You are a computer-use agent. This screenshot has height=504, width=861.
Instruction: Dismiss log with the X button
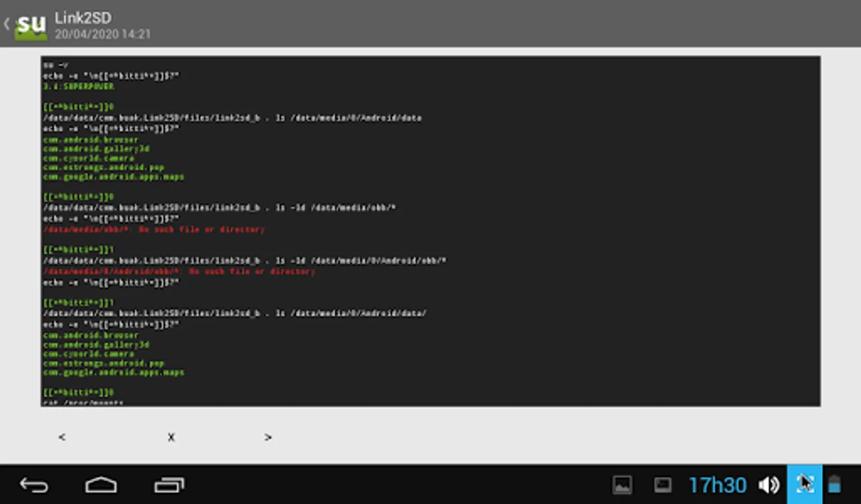click(x=172, y=437)
